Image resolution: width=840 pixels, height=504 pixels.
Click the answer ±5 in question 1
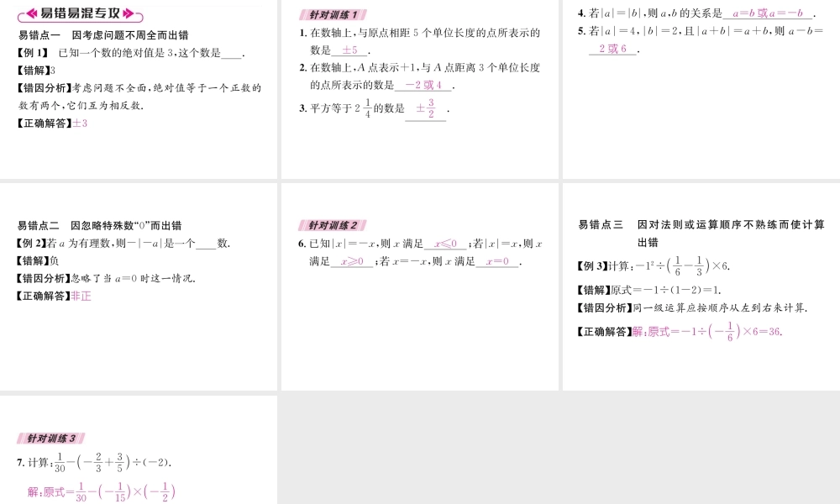tap(349, 50)
